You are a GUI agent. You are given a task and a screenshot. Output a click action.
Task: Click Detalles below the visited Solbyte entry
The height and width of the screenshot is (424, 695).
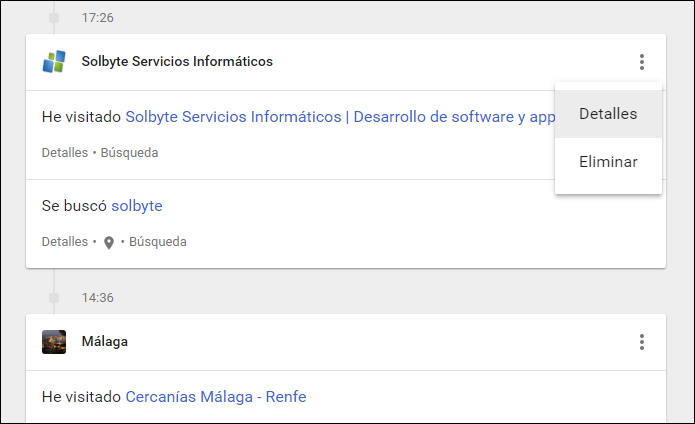[64, 153]
